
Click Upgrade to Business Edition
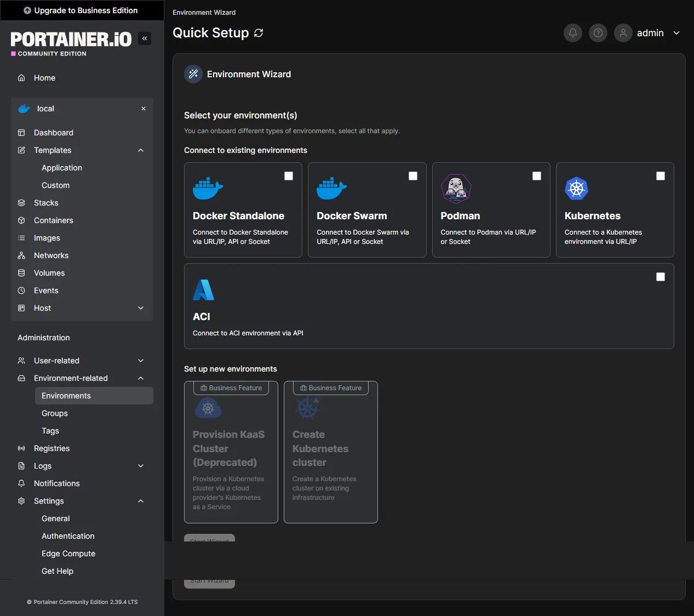coord(81,10)
